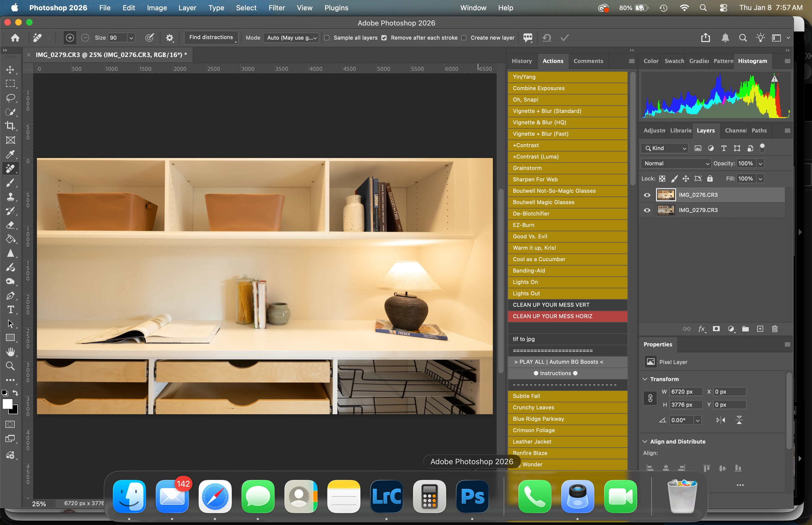Screen dimensions: 812x525
Task: Open the layer blend mode dropdown
Action: tap(676, 163)
